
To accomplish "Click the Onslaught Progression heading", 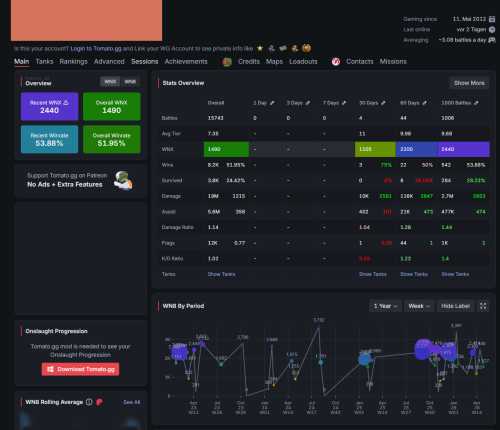I will (x=56, y=331).
